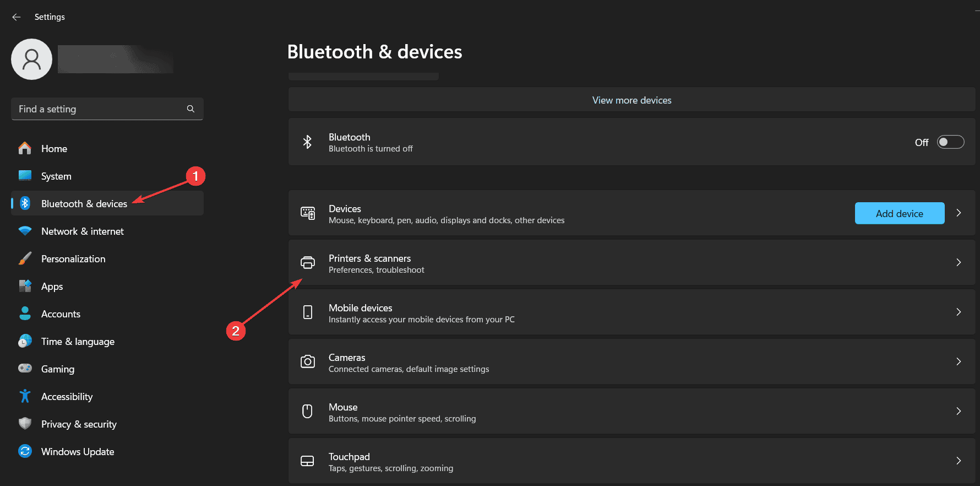Click the printer icon

pyautogui.click(x=308, y=263)
